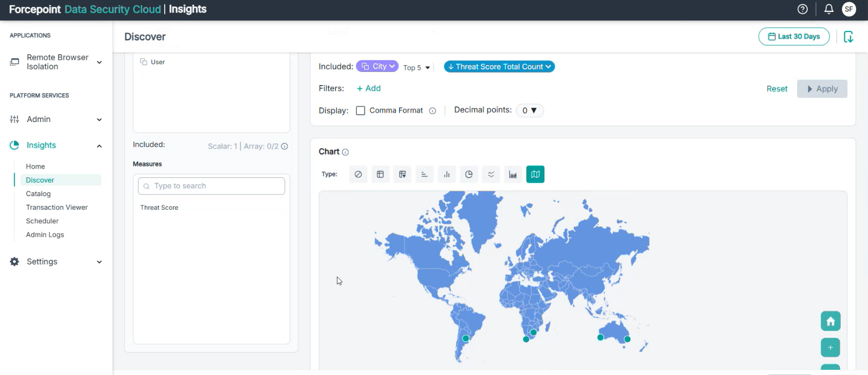Switch chart type to vertical bar chart
The image size is (868, 375).
447,174
